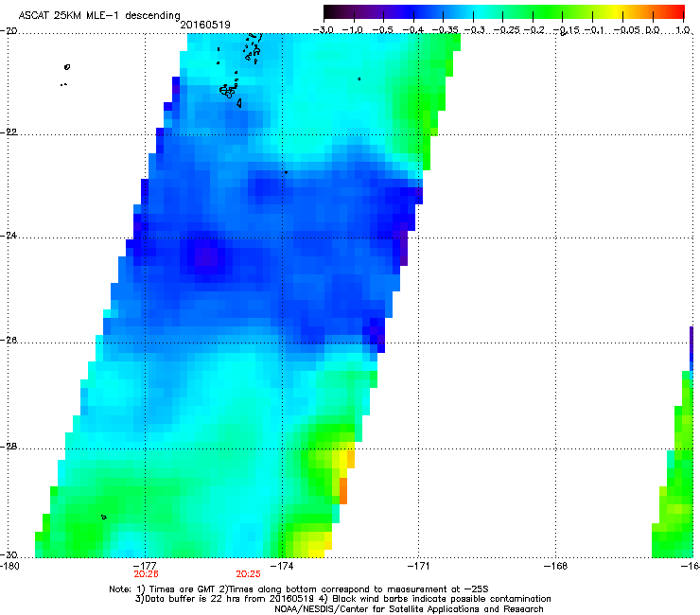Image resolution: width=700 pixels, height=615 pixels.
Task: Click the -26 latitude axis label
Action: click(x=9, y=341)
